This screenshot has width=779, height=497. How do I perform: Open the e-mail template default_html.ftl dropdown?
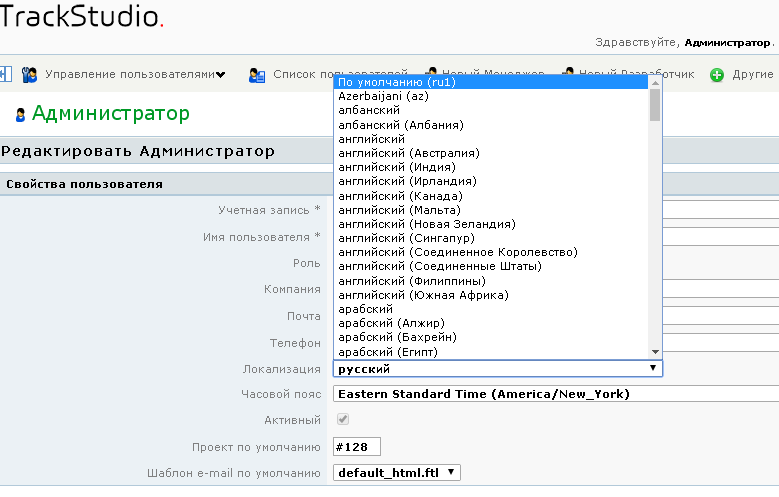(396, 473)
